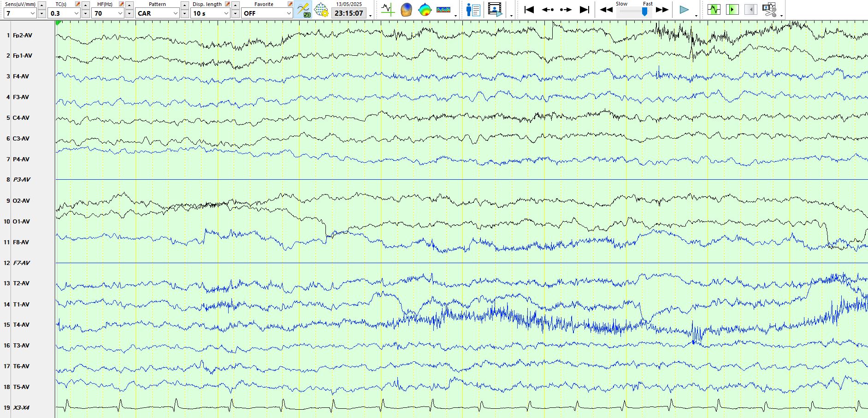Screen dimensions: 868x418
Task: Expand the options arrow after play button
Action: 696,16
